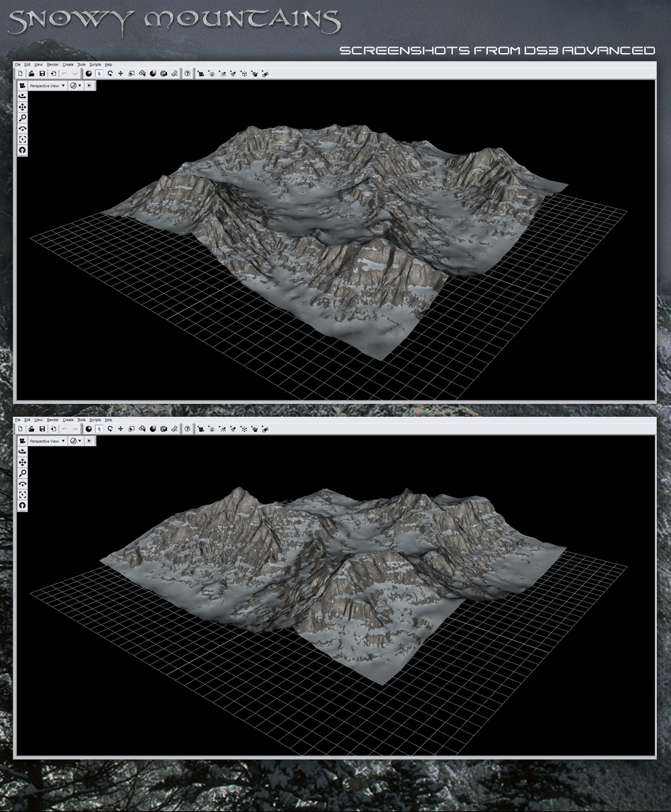
Task: Click create camera icon in lower window
Action: coord(201,428)
